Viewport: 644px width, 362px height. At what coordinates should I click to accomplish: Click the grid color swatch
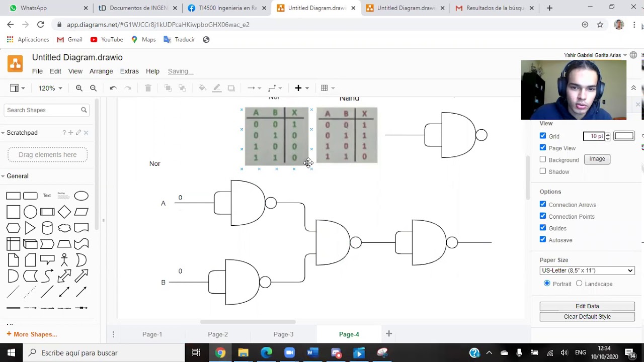(x=624, y=136)
